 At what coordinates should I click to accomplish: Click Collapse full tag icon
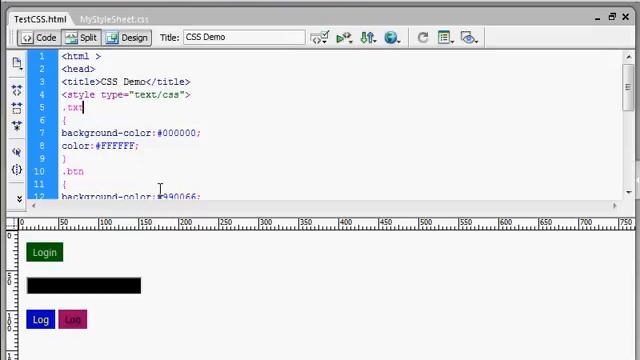pyautogui.click(x=17, y=90)
